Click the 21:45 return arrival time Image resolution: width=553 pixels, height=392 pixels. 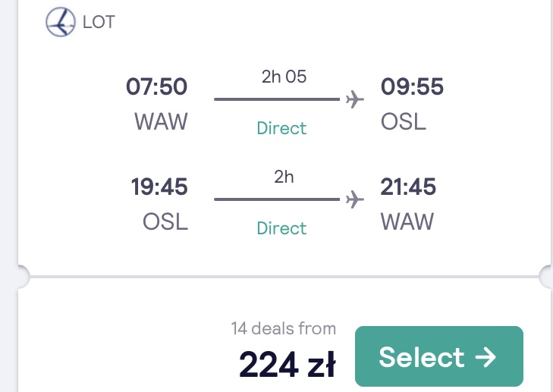pos(408,187)
